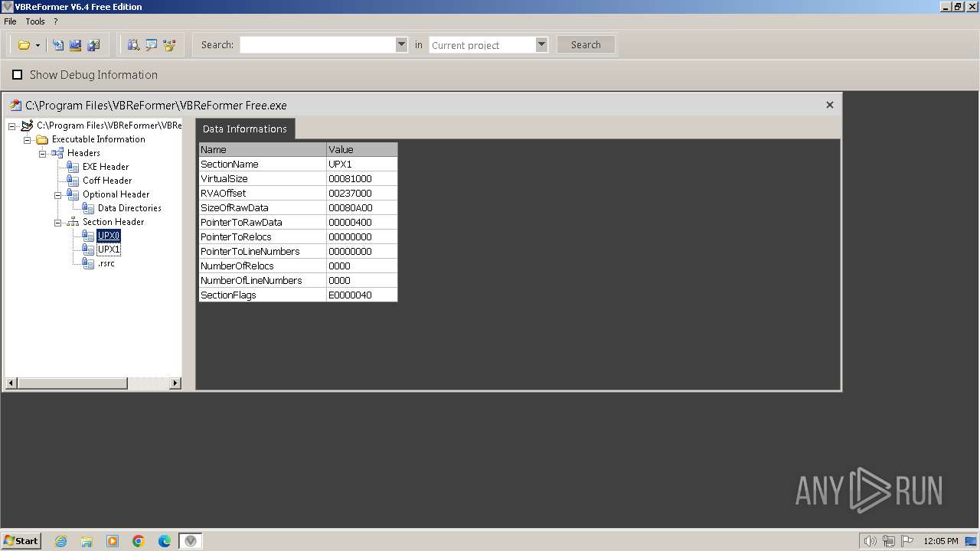This screenshot has width=980, height=551.
Task: Click the save project toolbar icon
Action: tap(76, 45)
